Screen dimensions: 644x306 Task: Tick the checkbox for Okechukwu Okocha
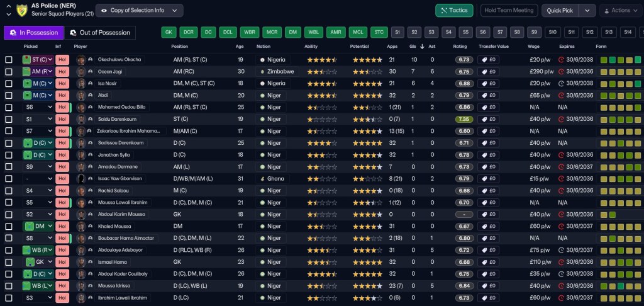[x=9, y=60]
